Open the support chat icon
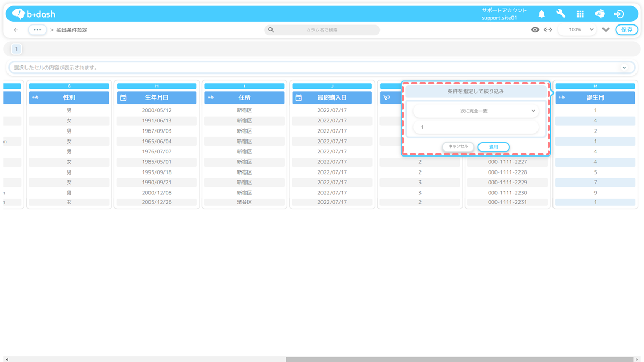This screenshot has width=644, height=362. [599, 14]
